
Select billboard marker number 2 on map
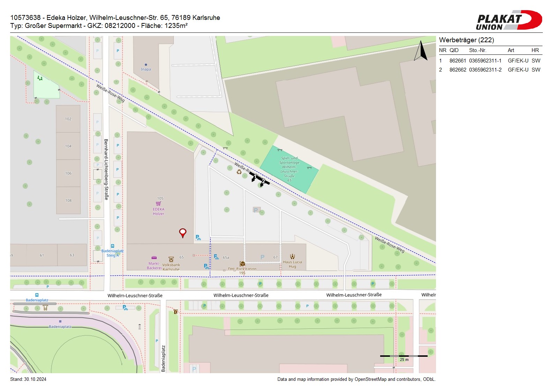pyautogui.click(x=264, y=182)
